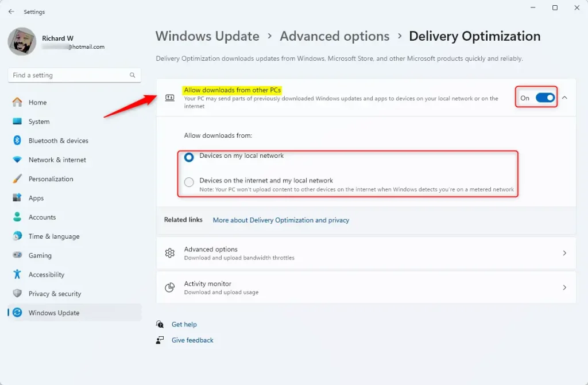
Task: Minimize the Settings window
Action: click(x=533, y=8)
